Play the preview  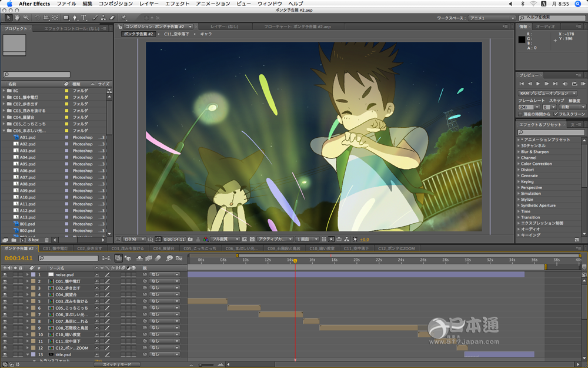pos(538,84)
